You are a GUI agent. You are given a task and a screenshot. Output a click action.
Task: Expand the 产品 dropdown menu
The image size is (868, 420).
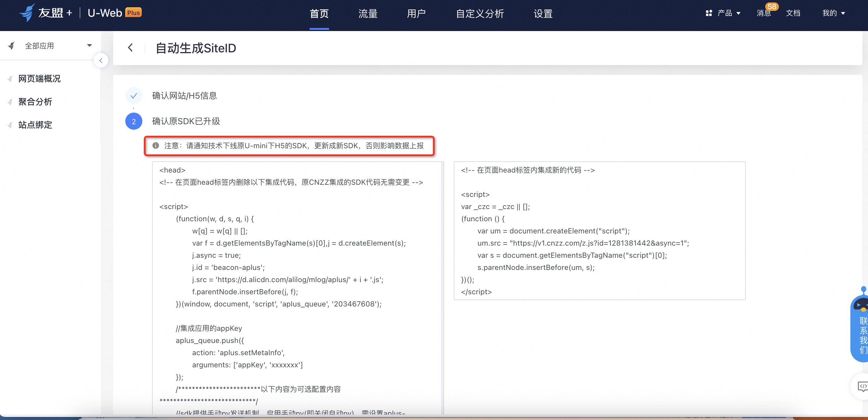coord(738,13)
